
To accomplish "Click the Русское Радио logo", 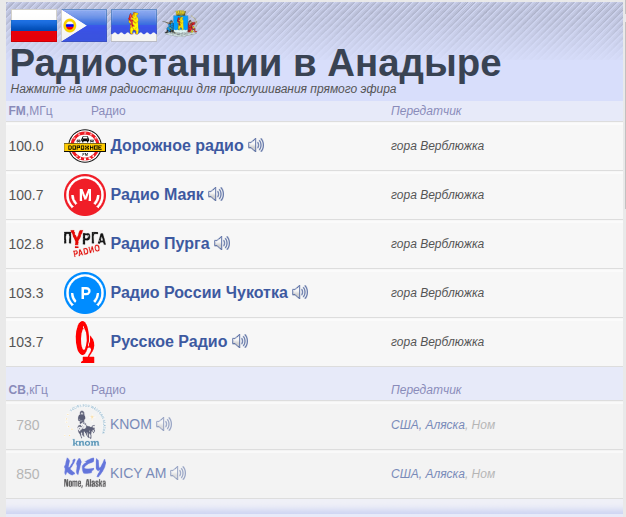I will tap(85, 342).
